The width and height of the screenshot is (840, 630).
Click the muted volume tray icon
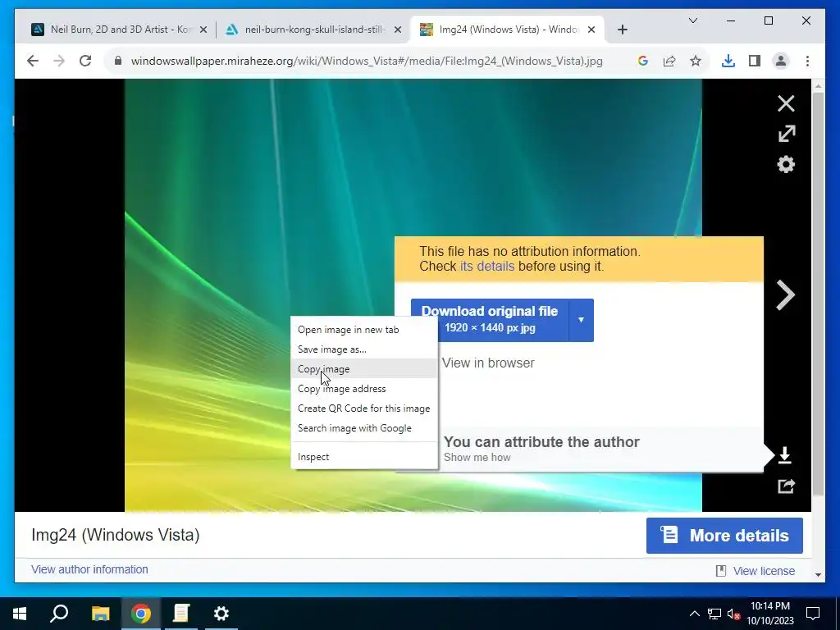(733, 614)
